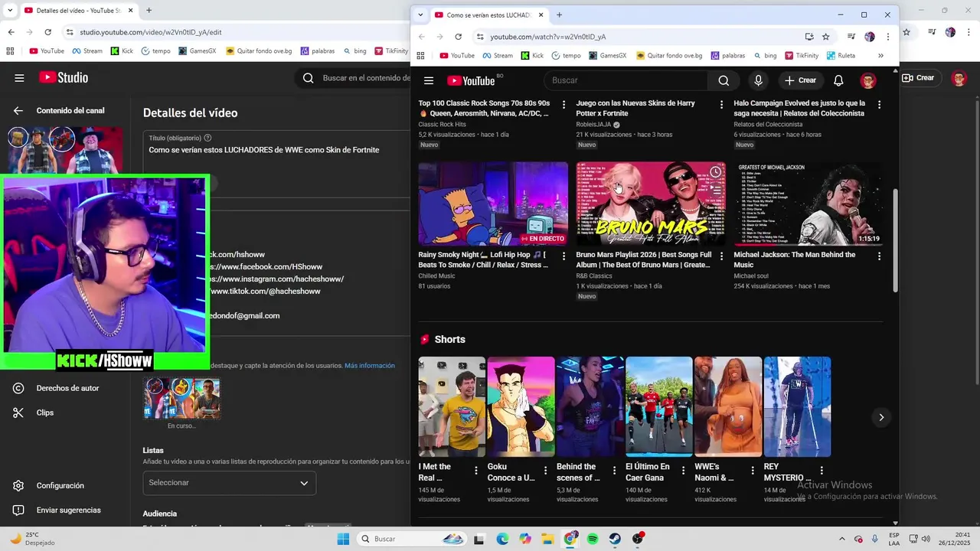Click the YouTube Buscar search field

click(x=626, y=80)
